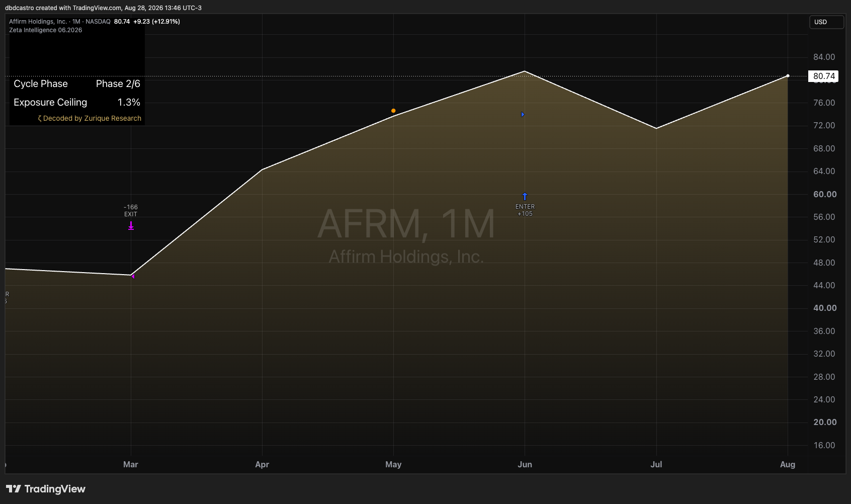The width and height of the screenshot is (851, 504).
Task: Click the 80.74 current price label
Action: click(x=824, y=76)
